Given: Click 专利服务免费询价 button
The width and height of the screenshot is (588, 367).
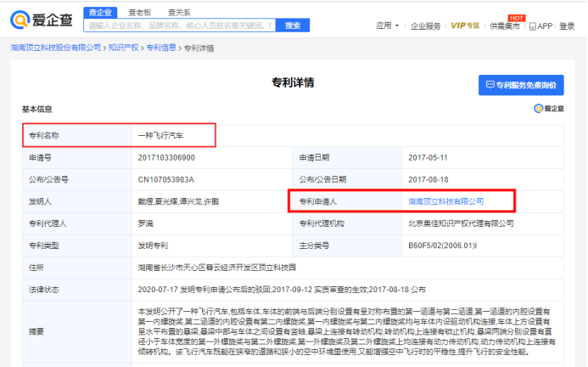Looking at the screenshot, I should pyautogui.click(x=521, y=85).
